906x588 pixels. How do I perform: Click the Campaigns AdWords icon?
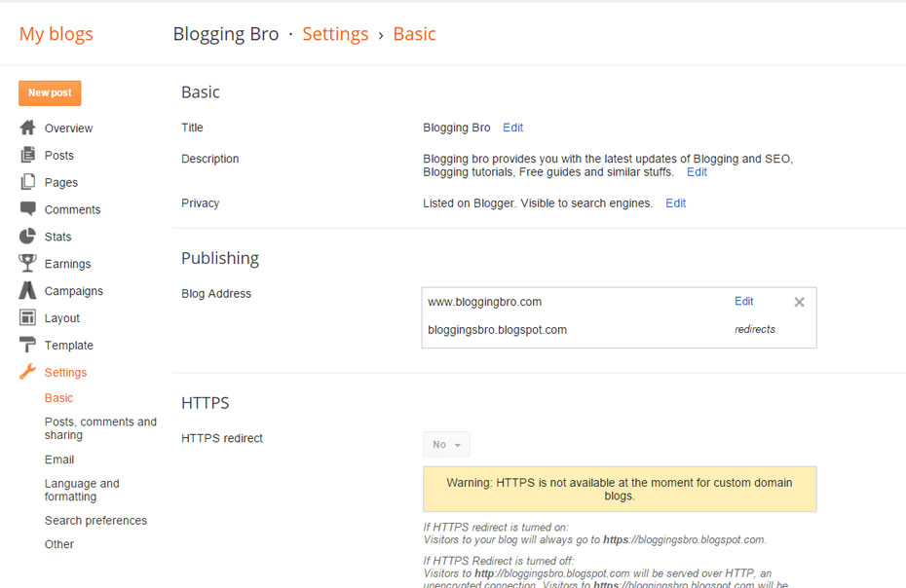tap(27, 290)
